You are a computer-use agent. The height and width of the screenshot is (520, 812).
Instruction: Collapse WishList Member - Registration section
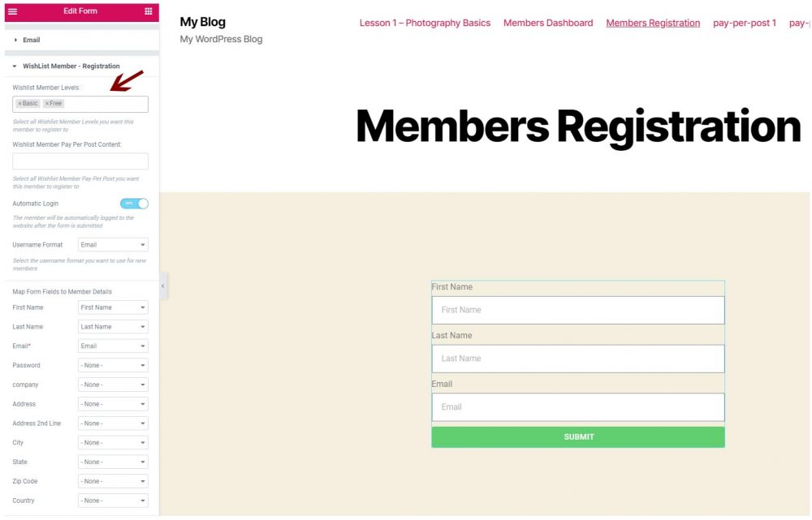click(71, 67)
